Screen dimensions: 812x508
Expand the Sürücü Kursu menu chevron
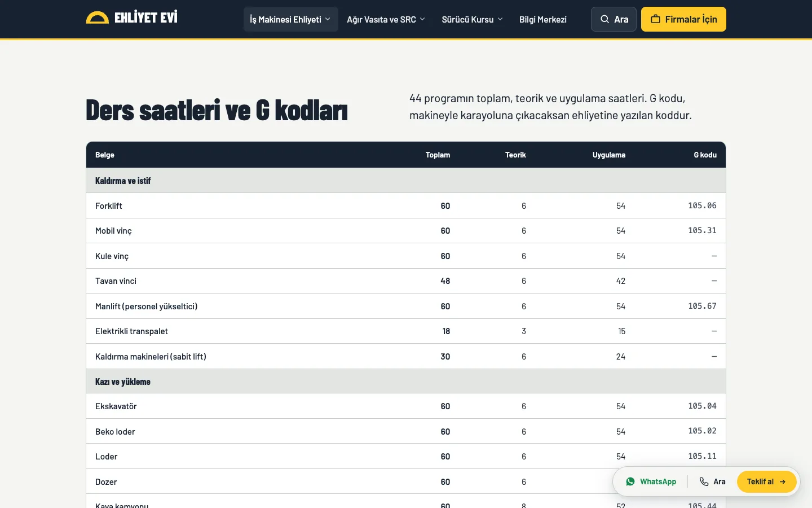click(500, 19)
